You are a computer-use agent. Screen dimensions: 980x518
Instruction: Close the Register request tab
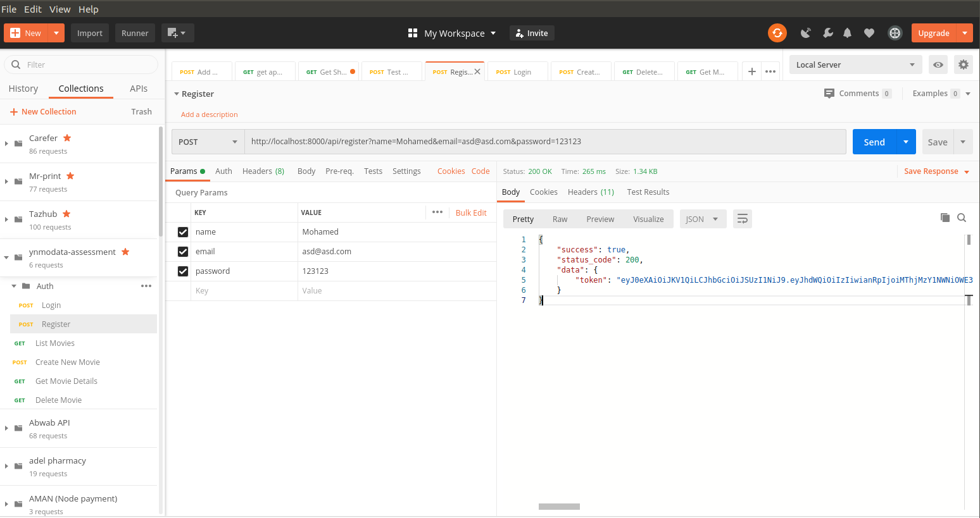pyautogui.click(x=477, y=71)
